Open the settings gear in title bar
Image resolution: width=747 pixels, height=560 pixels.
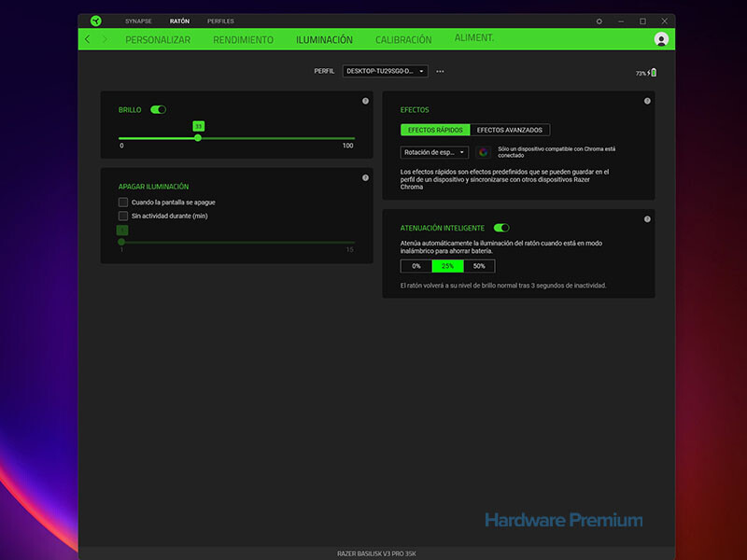pos(599,21)
